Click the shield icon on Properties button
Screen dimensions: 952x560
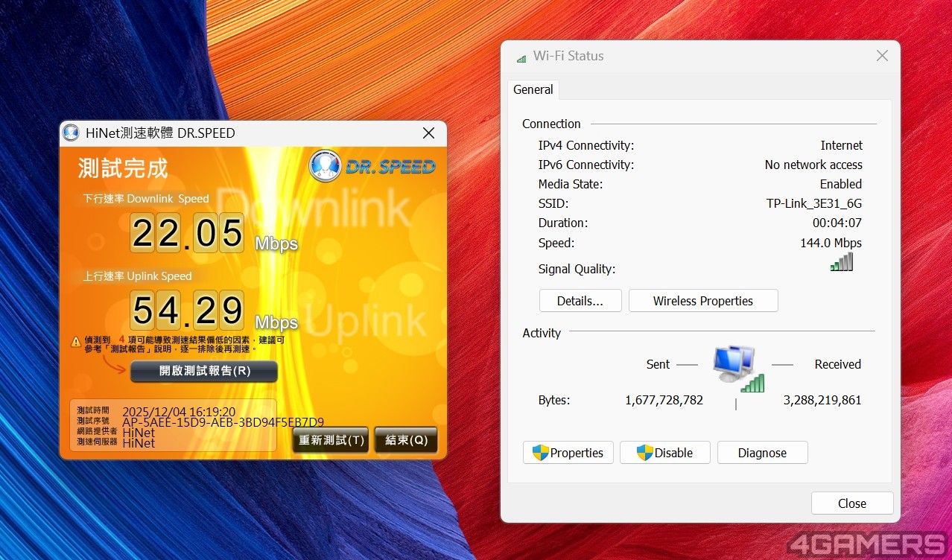click(x=541, y=453)
